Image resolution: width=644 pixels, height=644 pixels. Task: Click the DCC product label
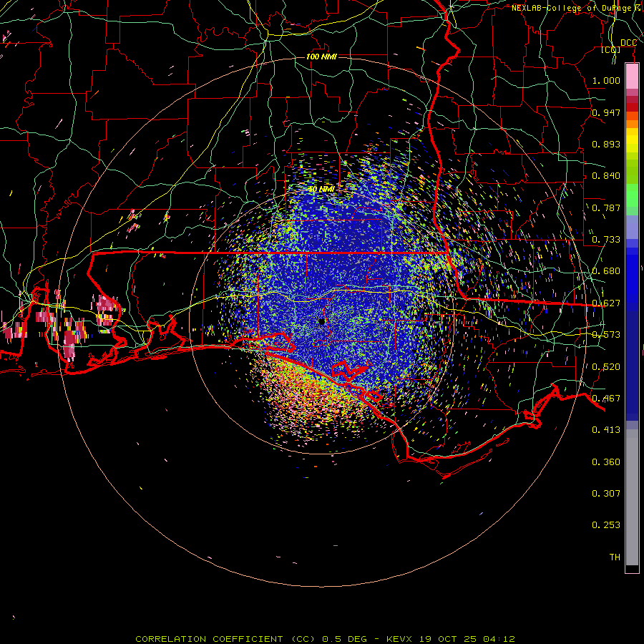click(x=628, y=43)
